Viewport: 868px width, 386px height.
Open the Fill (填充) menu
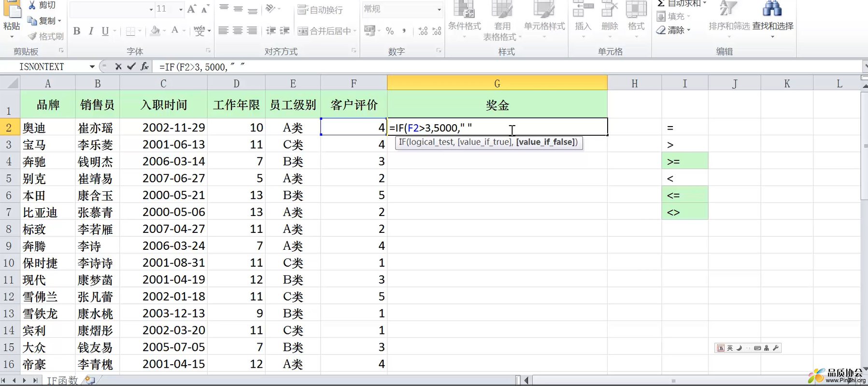click(673, 16)
